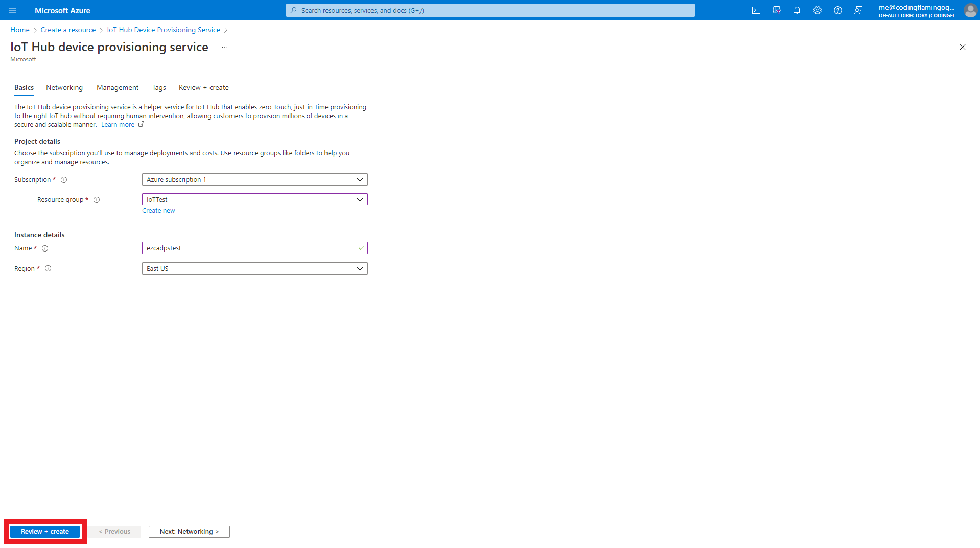Click the Region info icon
This screenshot has width=980, height=548.
48,268
